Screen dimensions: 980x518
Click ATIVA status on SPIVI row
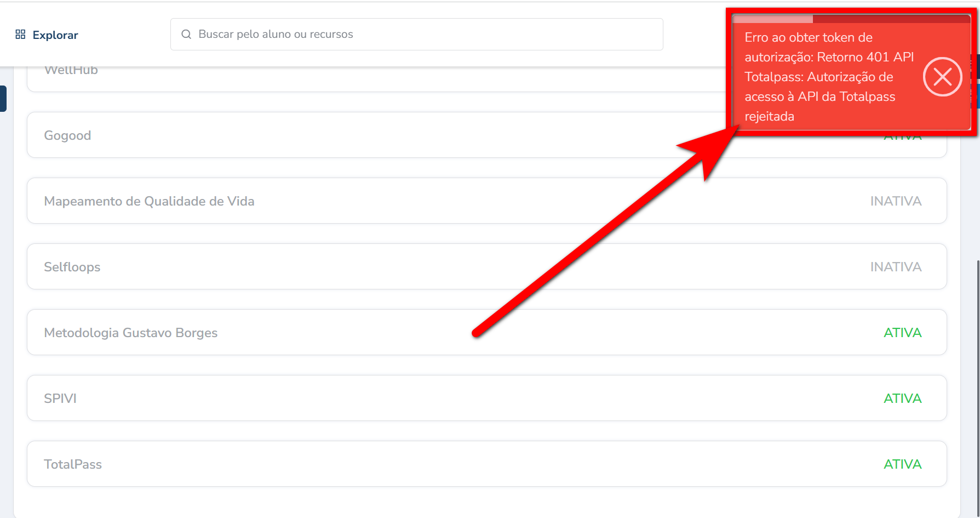pyautogui.click(x=902, y=399)
